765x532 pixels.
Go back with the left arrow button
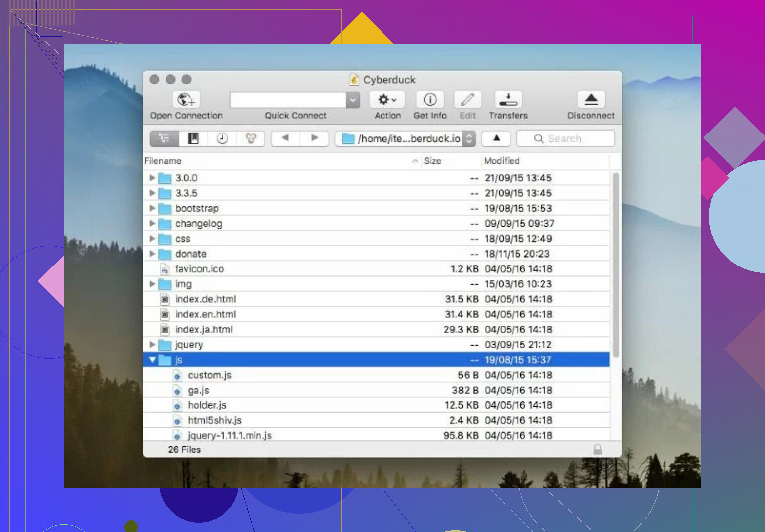(x=285, y=138)
